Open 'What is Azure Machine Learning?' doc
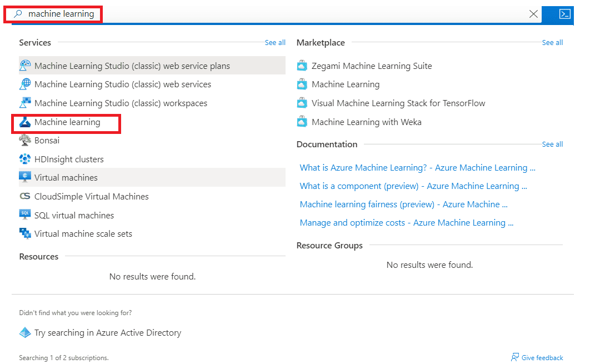This screenshot has width=590, height=364. (x=418, y=167)
